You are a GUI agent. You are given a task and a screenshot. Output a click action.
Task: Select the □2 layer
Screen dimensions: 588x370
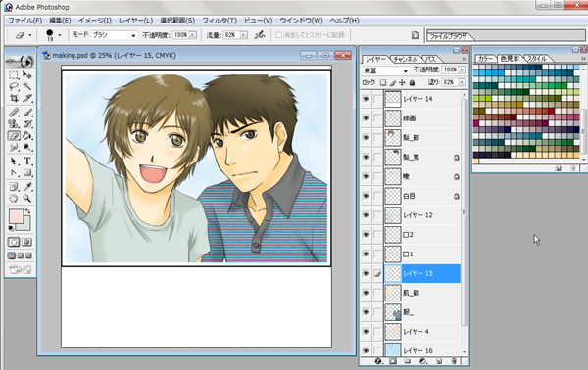422,235
